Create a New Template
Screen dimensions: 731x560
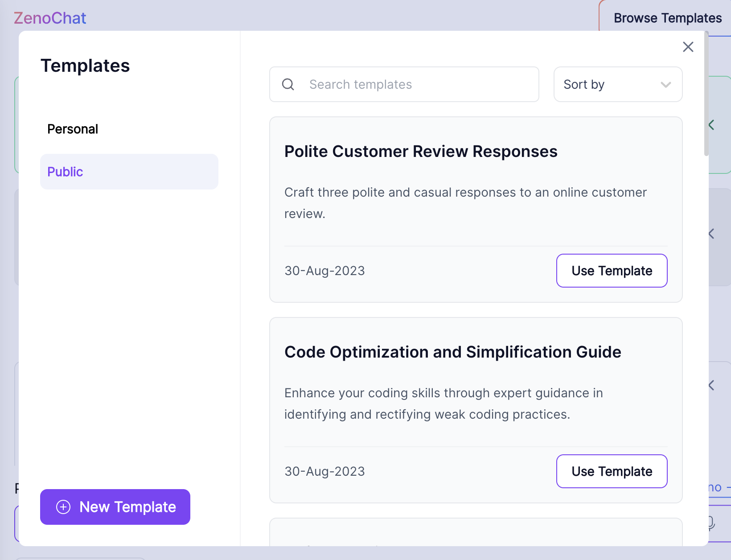(115, 507)
